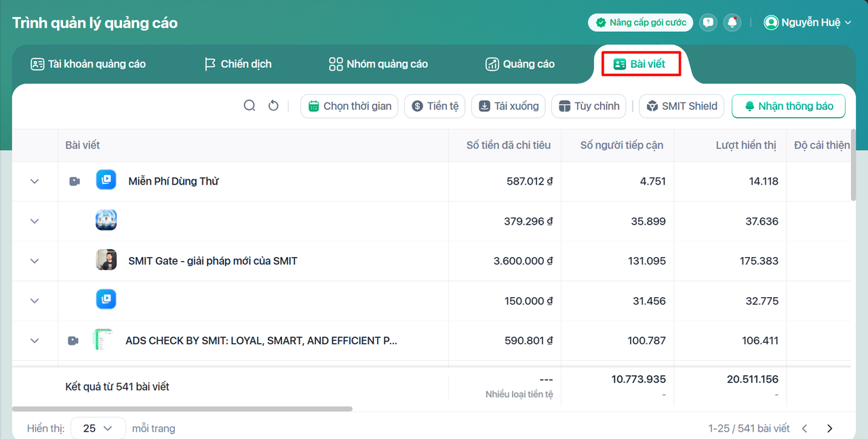Open the rows per page dropdown

[x=98, y=428]
